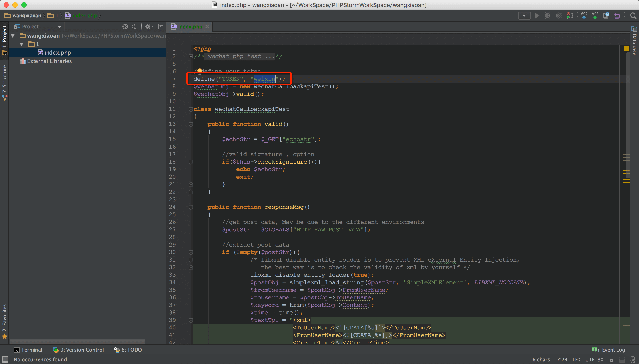Open Show History clock icon
The width and height of the screenshot is (639, 364).
[606, 16]
